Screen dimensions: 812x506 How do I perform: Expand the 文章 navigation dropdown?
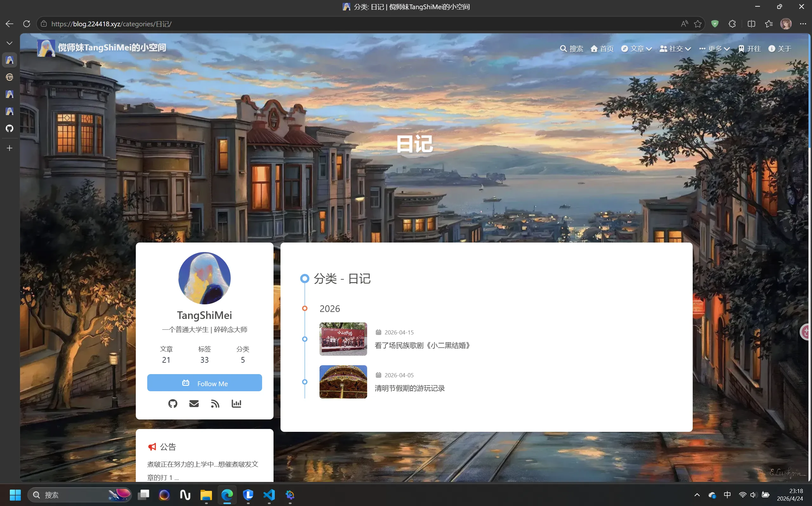pos(637,49)
